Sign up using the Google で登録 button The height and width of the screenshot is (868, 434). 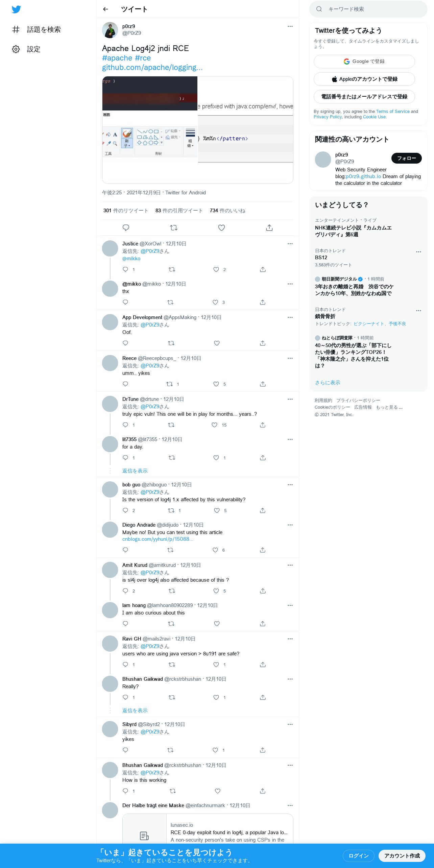coord(364,62)
